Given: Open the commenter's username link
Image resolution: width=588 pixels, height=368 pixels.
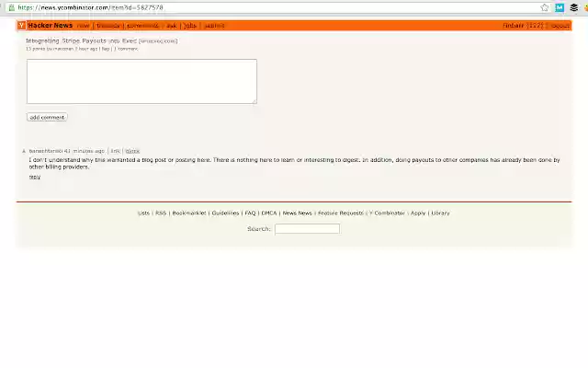Looking at the screenshot, I should pos(46,151).
